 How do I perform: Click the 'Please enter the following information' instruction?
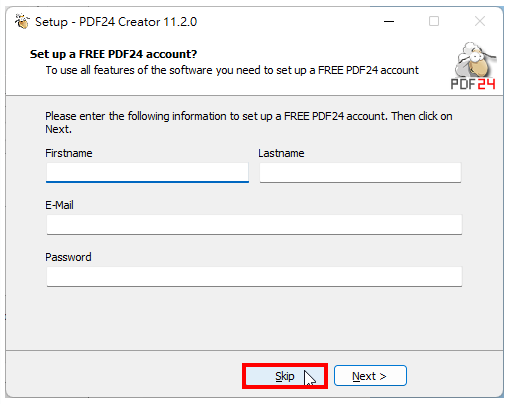(249, 122)
